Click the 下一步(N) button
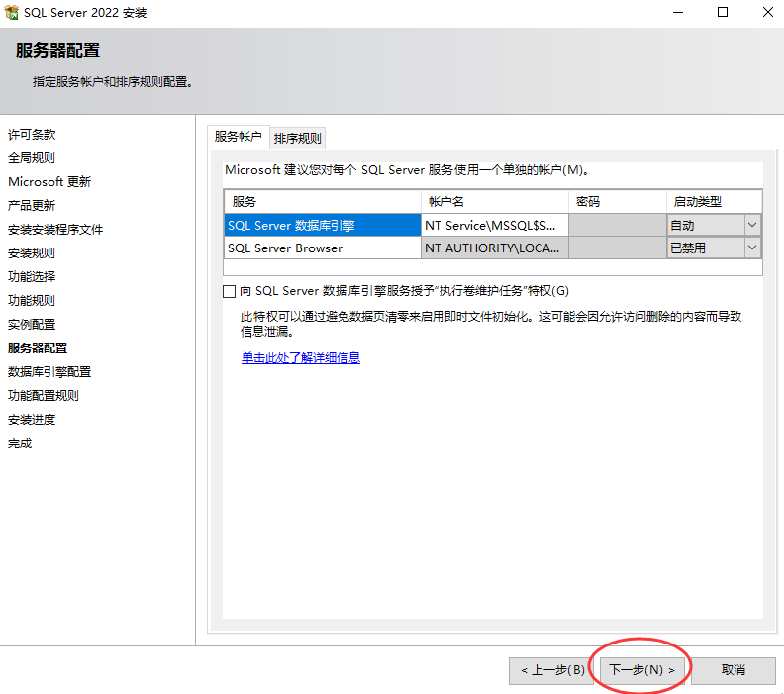 point(642,670)
